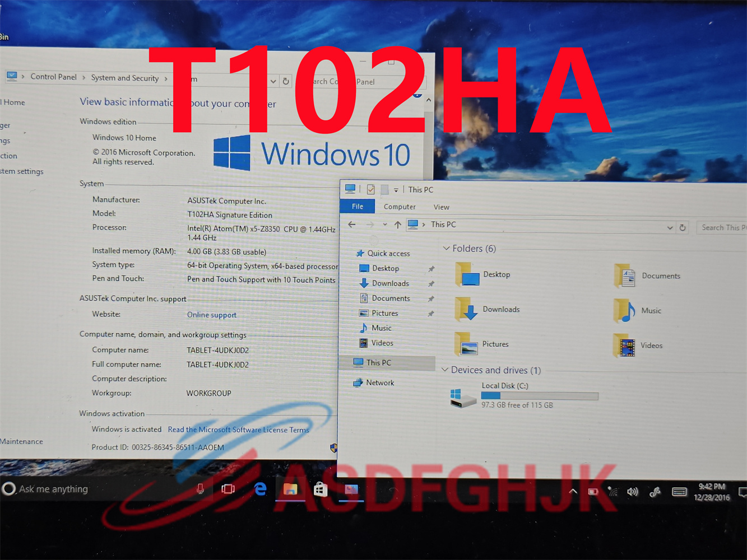Open the View ribbon tab
This screenshot has width=747, height=560.
441,207
